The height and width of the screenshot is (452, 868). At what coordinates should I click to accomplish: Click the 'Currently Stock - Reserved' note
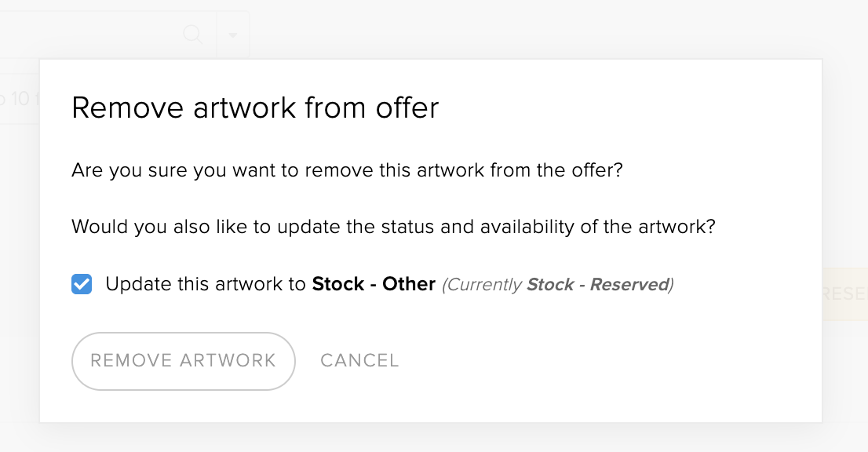(x=557, y=284)
